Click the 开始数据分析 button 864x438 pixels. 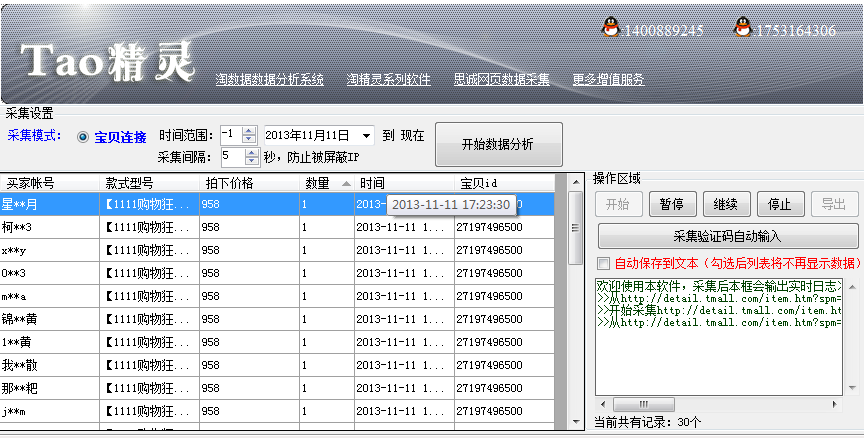499,145
